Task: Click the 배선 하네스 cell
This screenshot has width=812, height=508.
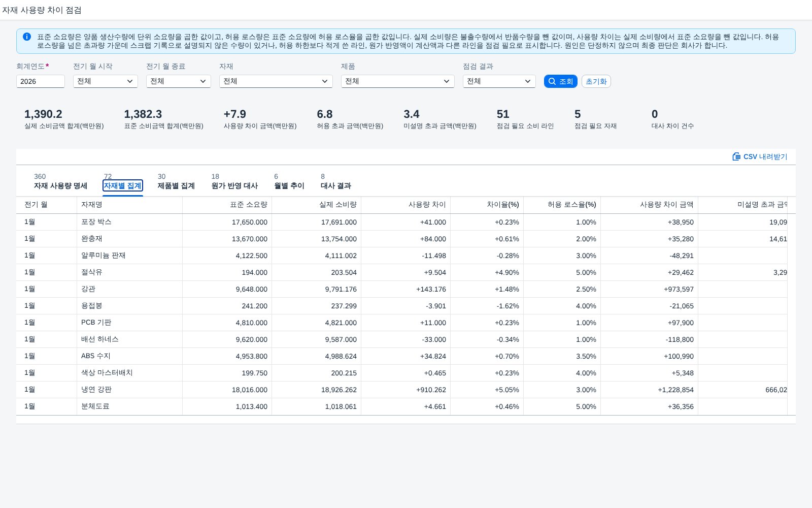Action: [x=130, y=339]
